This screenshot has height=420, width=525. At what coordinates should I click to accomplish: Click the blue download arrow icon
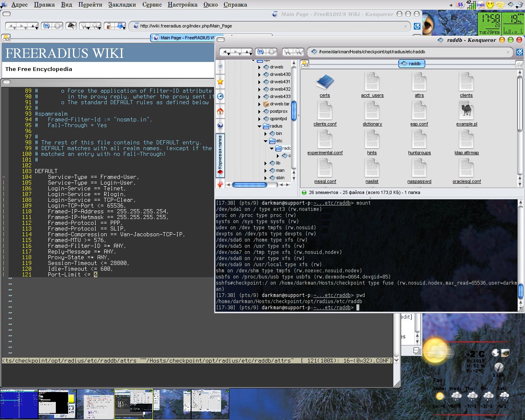[121, 26]
